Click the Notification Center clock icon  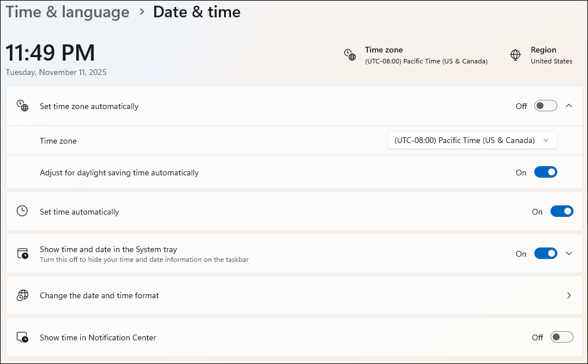coord(22,337)
